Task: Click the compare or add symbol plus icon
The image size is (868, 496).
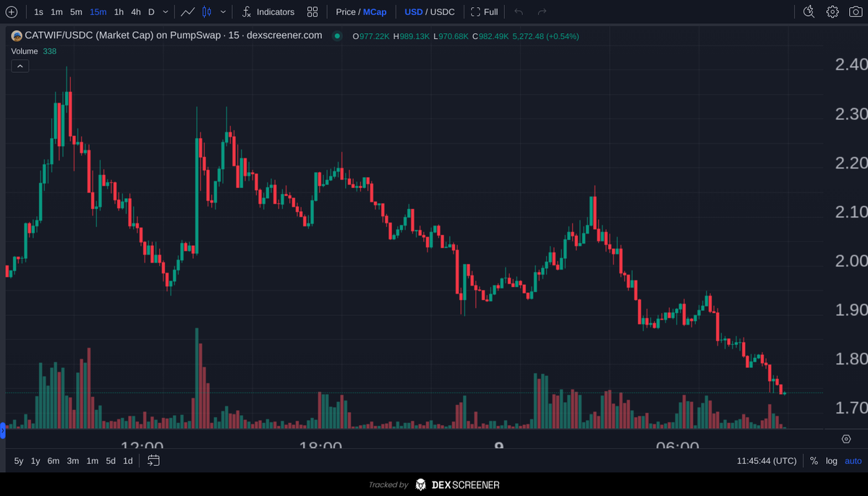Action: click(x=12, y=12)
